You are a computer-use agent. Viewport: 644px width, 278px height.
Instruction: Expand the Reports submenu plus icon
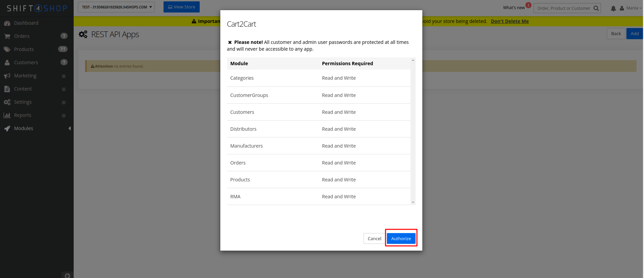[64, 116]
